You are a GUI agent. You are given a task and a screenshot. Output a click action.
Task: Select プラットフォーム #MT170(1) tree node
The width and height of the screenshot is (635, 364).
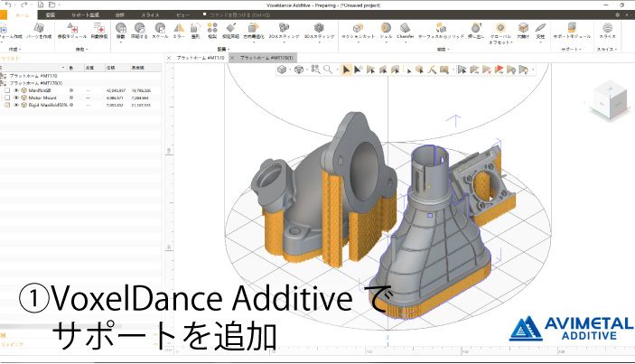tap(36, 83)
